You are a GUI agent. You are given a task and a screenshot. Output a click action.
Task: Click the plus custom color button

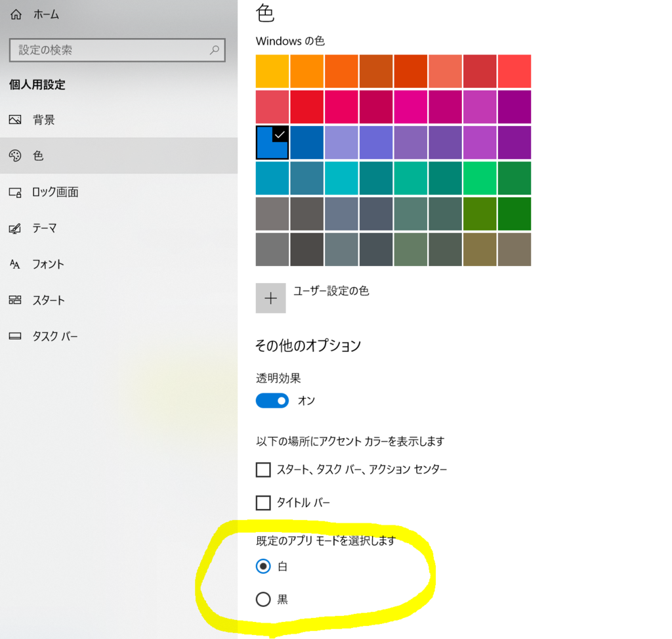click(x=270, y=298)
